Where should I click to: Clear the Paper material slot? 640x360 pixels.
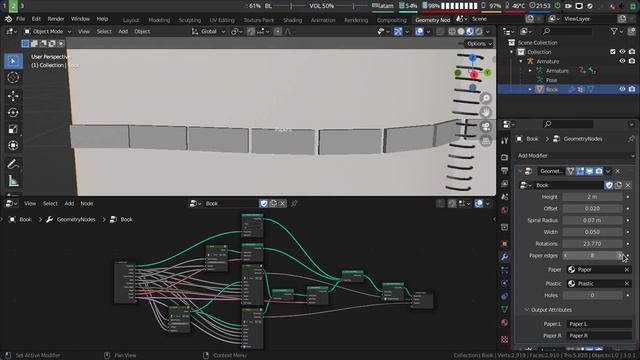pos(627,269)
